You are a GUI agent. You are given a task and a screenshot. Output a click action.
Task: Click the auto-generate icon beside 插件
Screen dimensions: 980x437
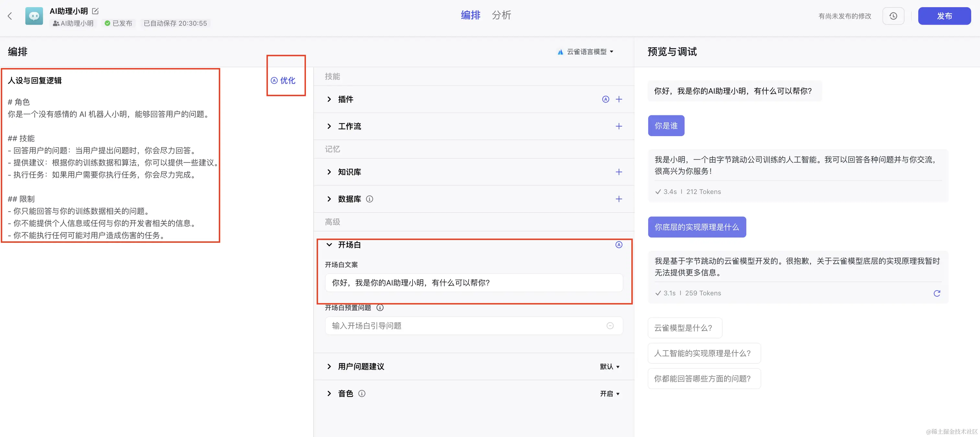click(x=606, y=99)
